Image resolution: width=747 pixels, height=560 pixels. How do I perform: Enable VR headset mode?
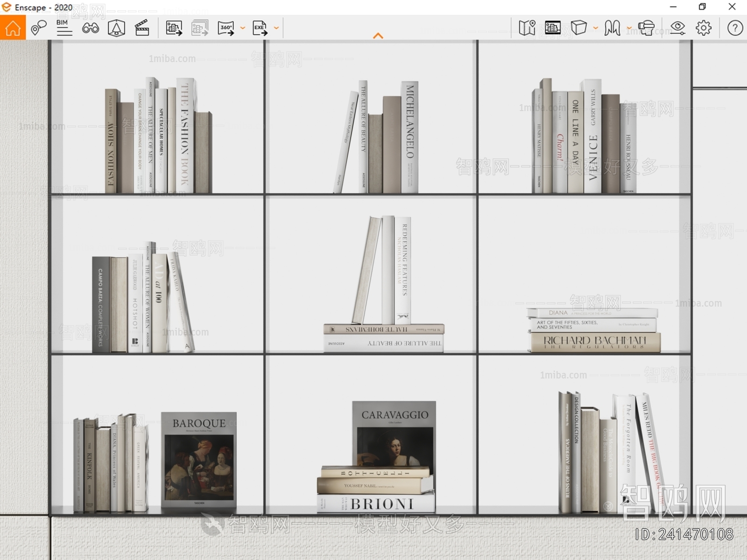click(x=646, y=28)
